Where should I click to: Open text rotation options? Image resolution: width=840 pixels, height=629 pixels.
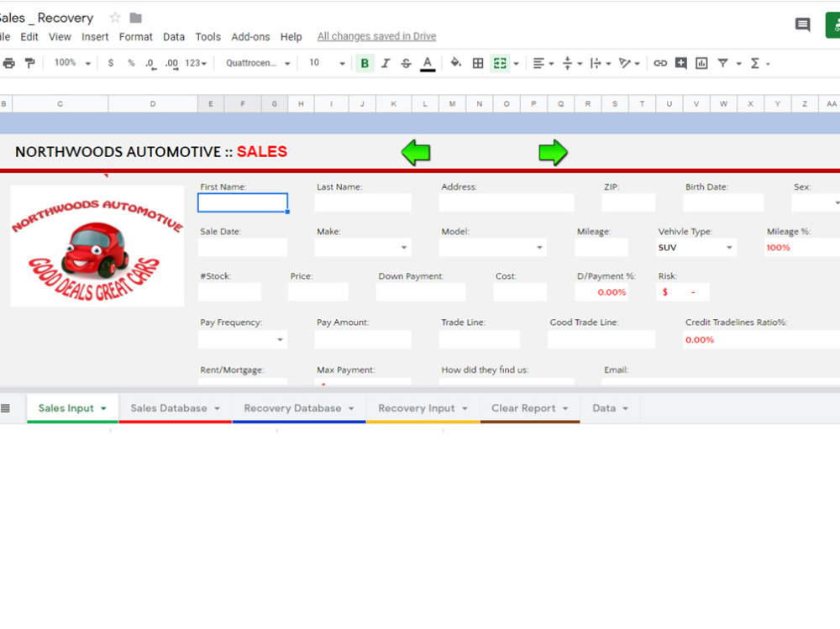[x=629, y=63]
